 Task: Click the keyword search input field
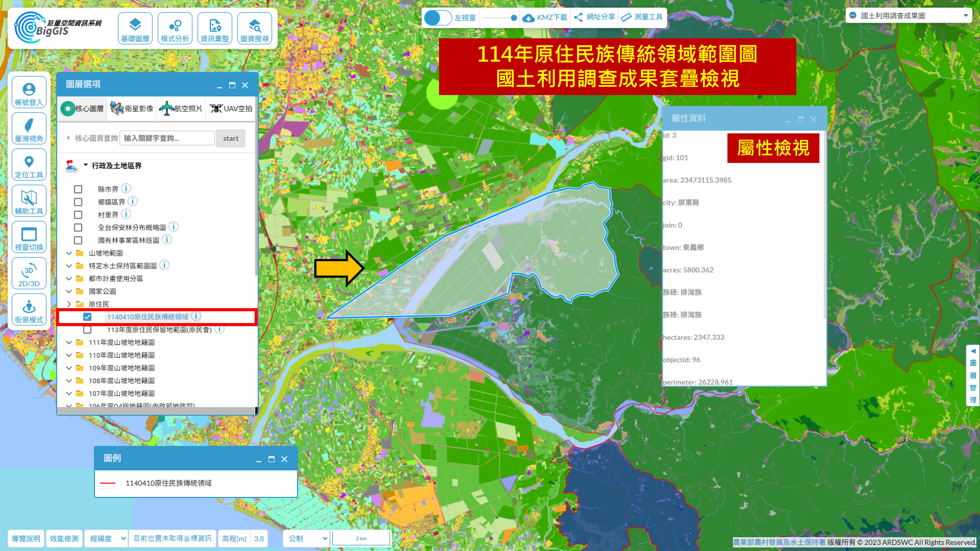[167, 138]
